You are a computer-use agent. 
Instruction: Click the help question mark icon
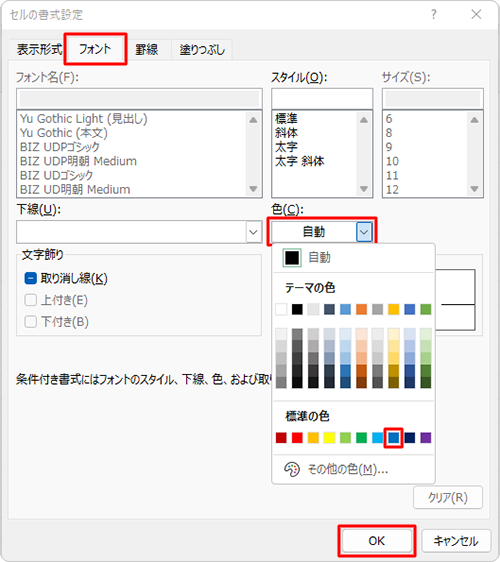click(x=434, y=14)
